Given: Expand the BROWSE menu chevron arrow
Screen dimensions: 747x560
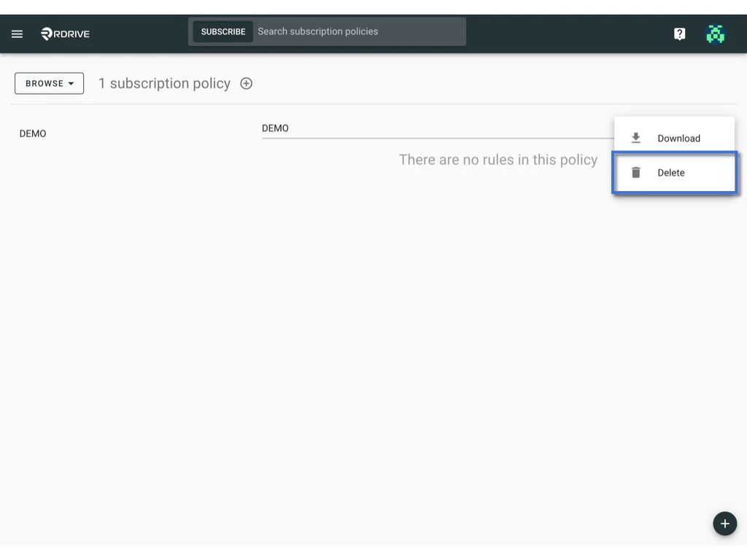Looking at the screenshot, I should (x=71, y=83).
